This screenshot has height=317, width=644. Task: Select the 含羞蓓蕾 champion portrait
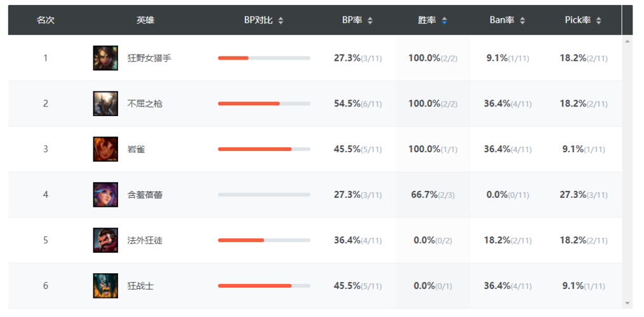[x=105, y=195]
